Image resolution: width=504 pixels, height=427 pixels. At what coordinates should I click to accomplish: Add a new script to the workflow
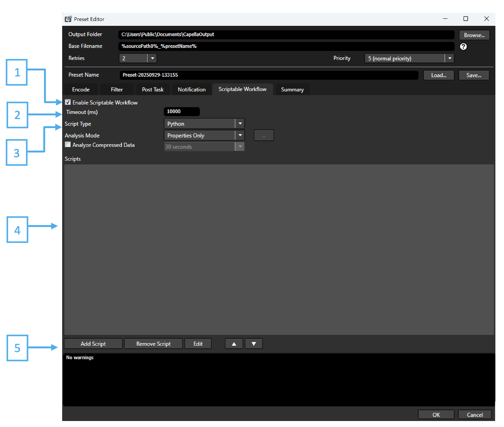93,343
